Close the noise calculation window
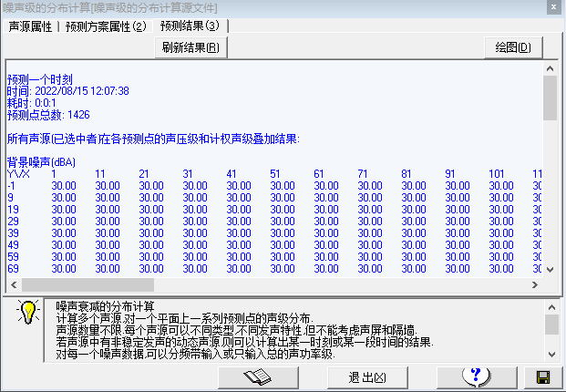 click(554, 7)
